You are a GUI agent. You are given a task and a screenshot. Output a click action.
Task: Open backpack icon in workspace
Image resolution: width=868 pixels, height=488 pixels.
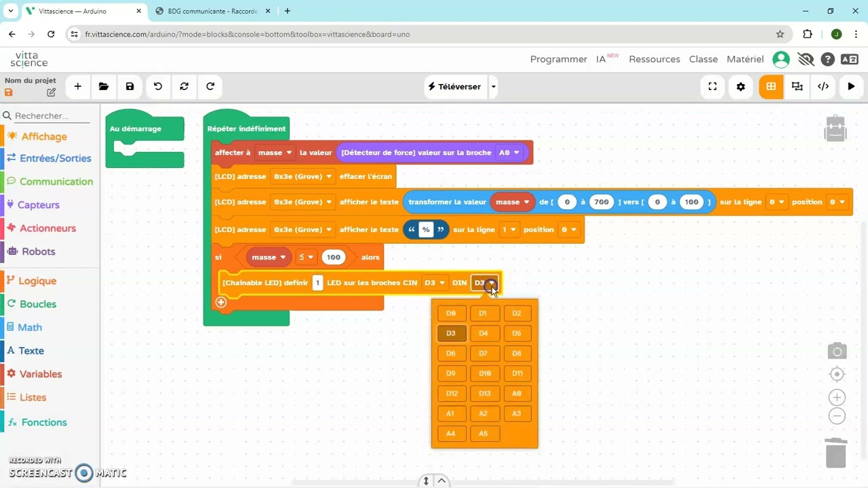click(x=835, y=128)
